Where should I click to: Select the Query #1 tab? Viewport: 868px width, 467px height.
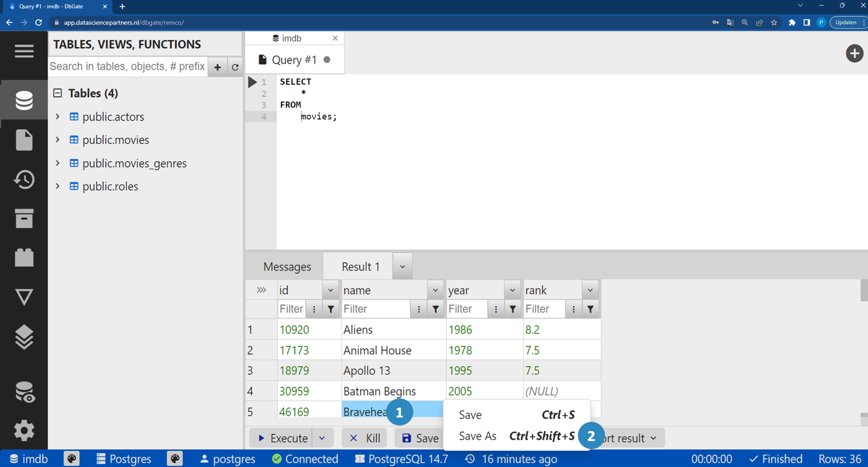click(x=294, y=60)
